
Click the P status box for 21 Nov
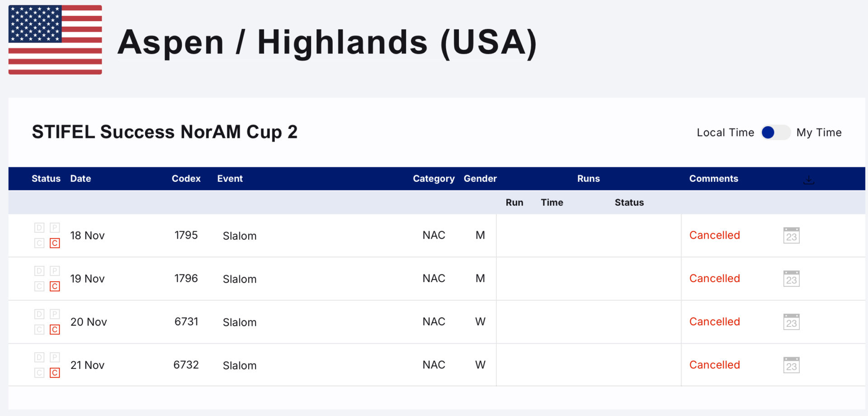tap(55, 357)
